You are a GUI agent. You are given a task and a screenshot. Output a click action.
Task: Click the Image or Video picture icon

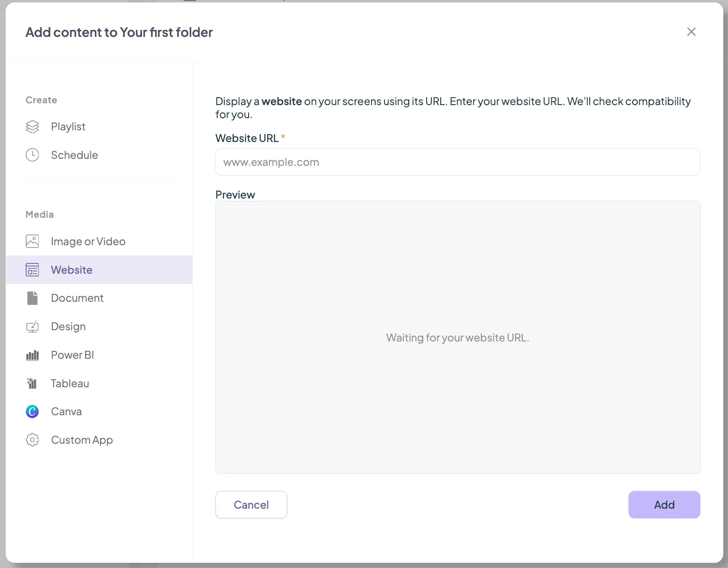[x=32, y=241]
